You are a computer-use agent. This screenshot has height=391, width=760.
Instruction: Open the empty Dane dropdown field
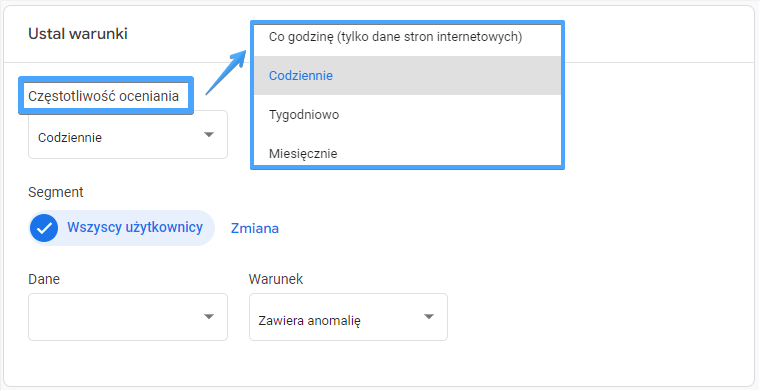click(128, 317)
